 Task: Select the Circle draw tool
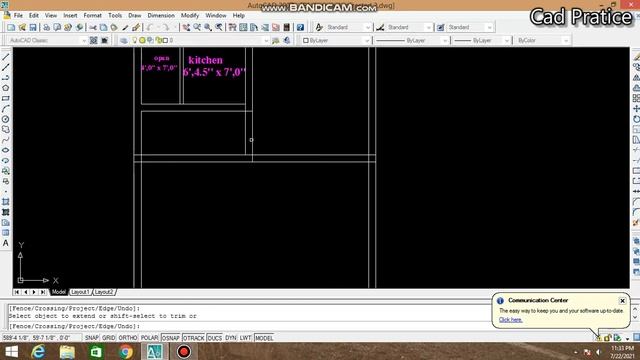pyautogui.click(x=6, y=119)
